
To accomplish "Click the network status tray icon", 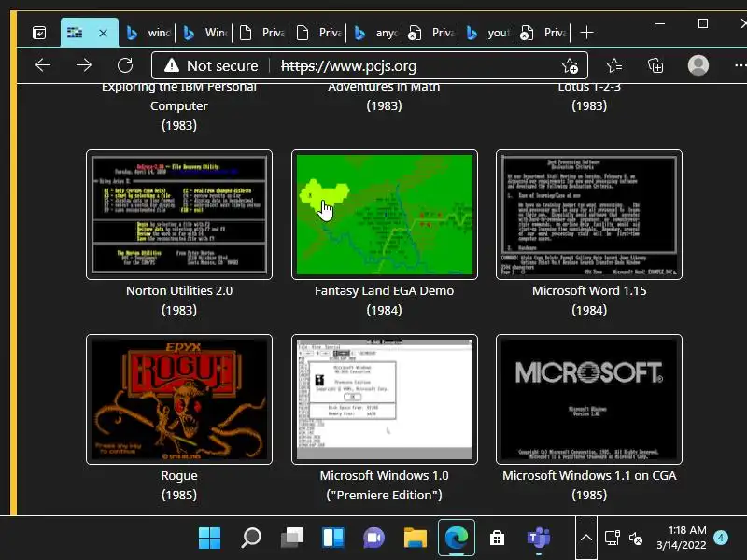I will pyautogui.click(x=613, y=539).
